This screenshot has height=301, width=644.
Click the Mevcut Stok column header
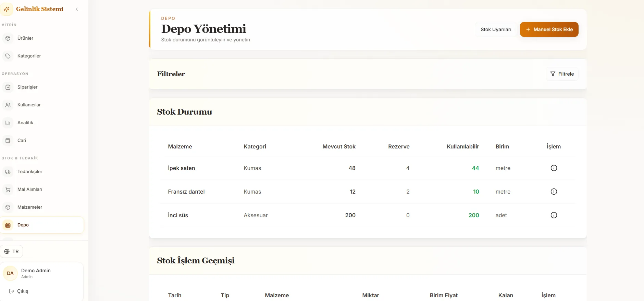click(x=339, y=146)
